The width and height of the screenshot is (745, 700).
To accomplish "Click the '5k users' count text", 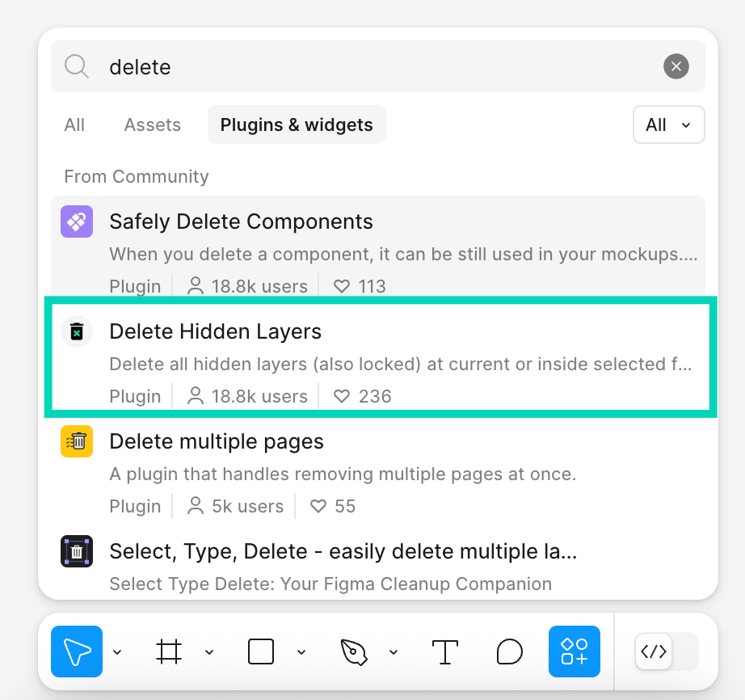I will point(247,506).
